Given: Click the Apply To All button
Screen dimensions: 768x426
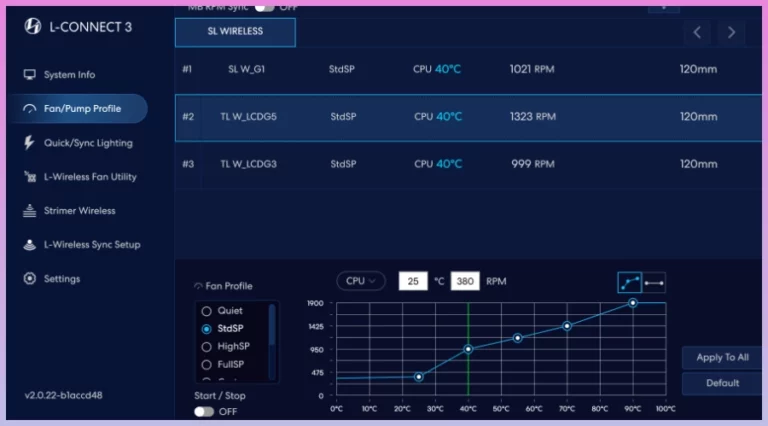Looking at the screenshot, I should pyautogui.click(x=722, y=358).
